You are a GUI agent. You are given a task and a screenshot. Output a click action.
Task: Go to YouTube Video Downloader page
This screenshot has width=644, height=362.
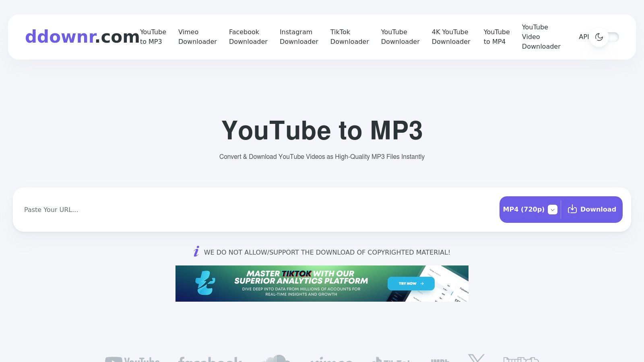541,37
